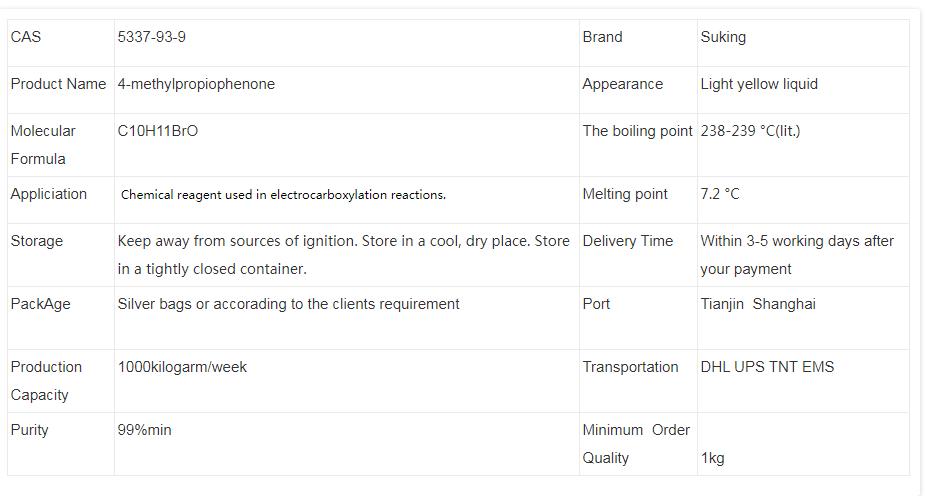Click the product name 4-methylpropiophenone
The width and height of the screenshot is (925, 496).
(x=196, y=84)
